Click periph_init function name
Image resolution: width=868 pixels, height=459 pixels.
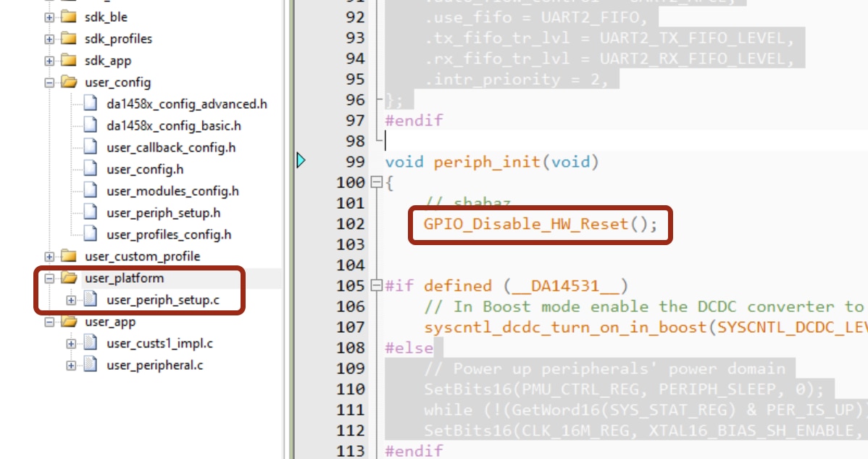[487, 162]
